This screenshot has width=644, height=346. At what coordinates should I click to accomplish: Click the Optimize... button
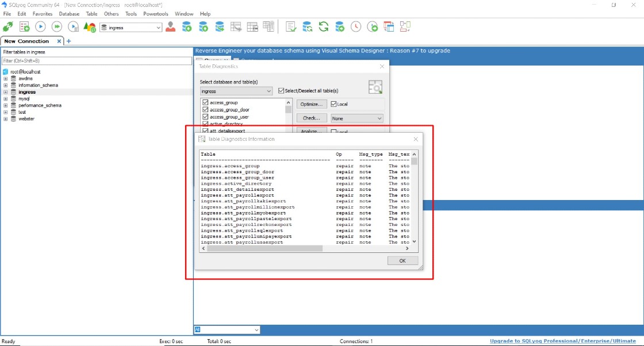(x=311, y=104)
